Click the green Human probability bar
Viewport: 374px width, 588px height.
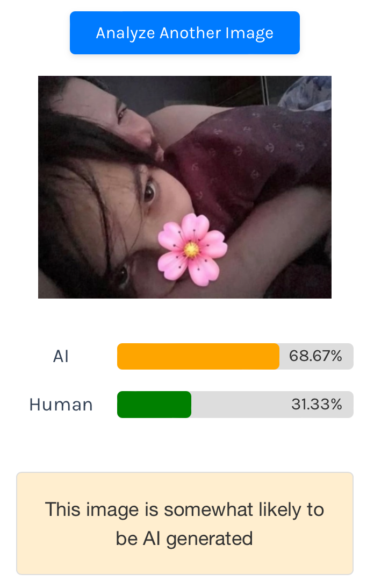[x=154, y=404]
